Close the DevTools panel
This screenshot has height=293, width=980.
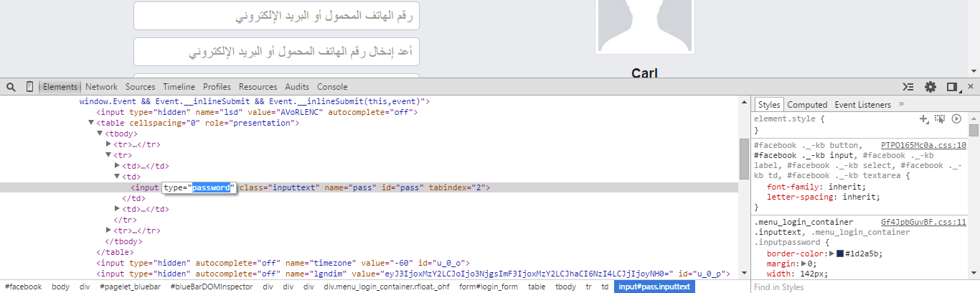pos(970,87)
